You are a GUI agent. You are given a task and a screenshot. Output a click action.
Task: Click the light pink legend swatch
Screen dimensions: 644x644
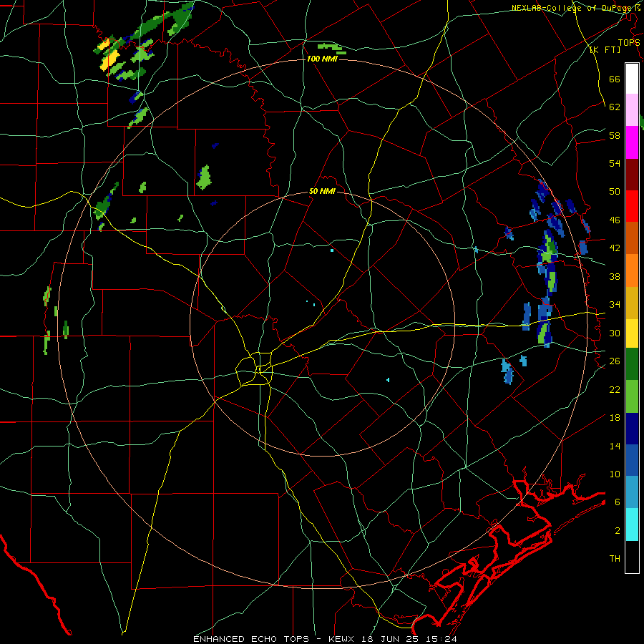coord(632,110)
